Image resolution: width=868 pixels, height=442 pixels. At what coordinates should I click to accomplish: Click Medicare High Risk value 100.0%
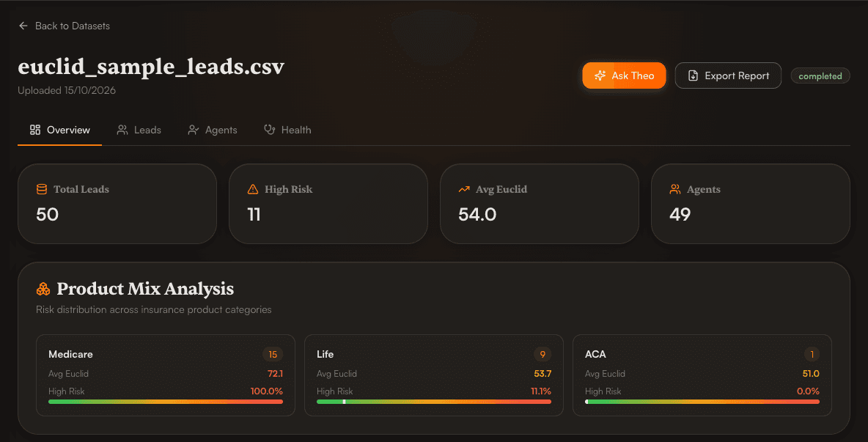point(266,391)
